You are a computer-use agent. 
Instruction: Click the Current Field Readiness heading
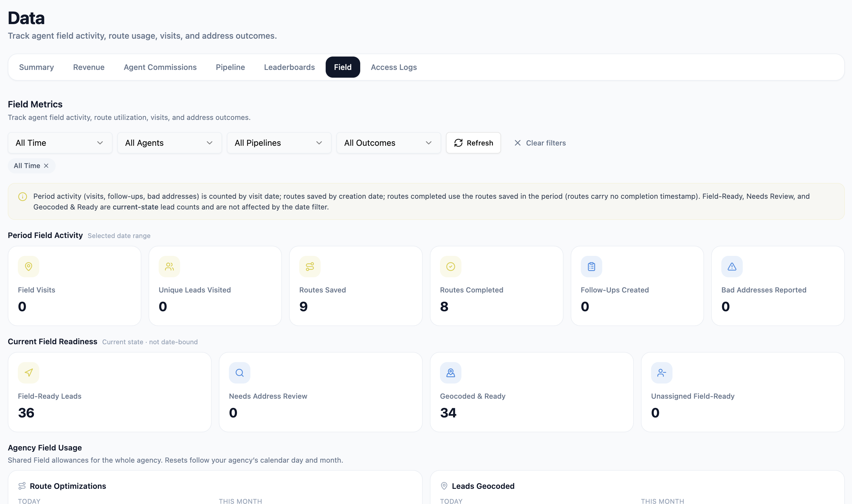(x=52, y=342)
